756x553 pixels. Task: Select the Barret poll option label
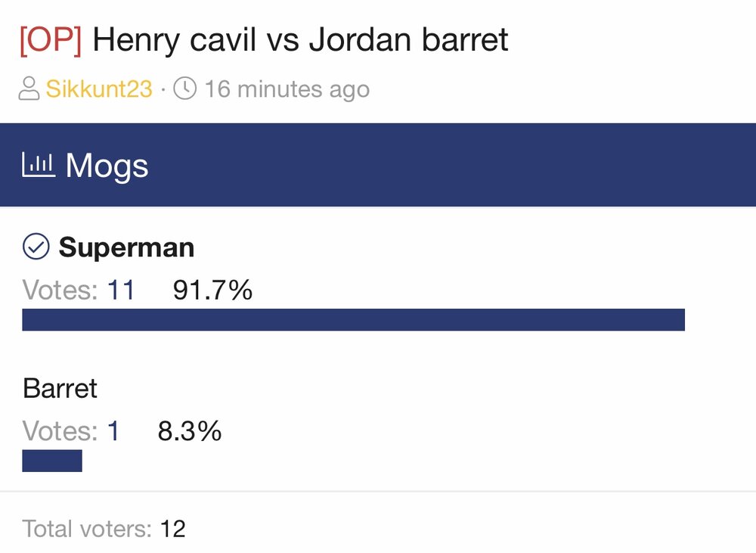60,389
